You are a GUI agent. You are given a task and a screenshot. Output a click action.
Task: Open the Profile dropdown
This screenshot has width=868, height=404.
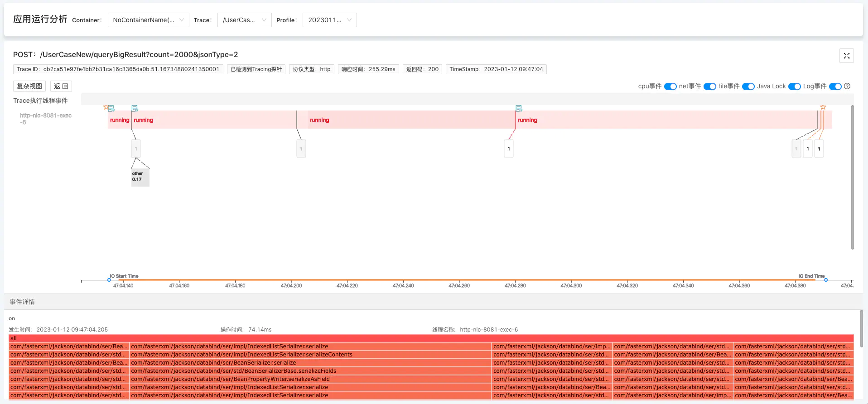[x=329, y=20]
